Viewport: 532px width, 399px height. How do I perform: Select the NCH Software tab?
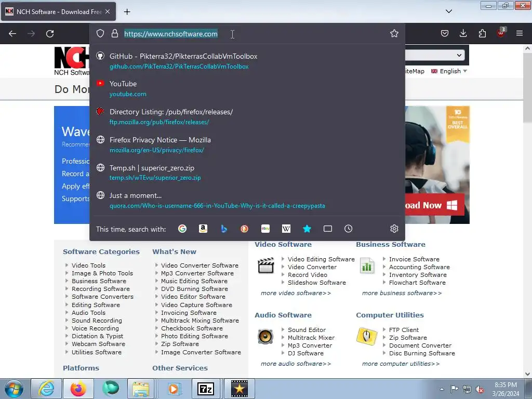tap(58, 11)
